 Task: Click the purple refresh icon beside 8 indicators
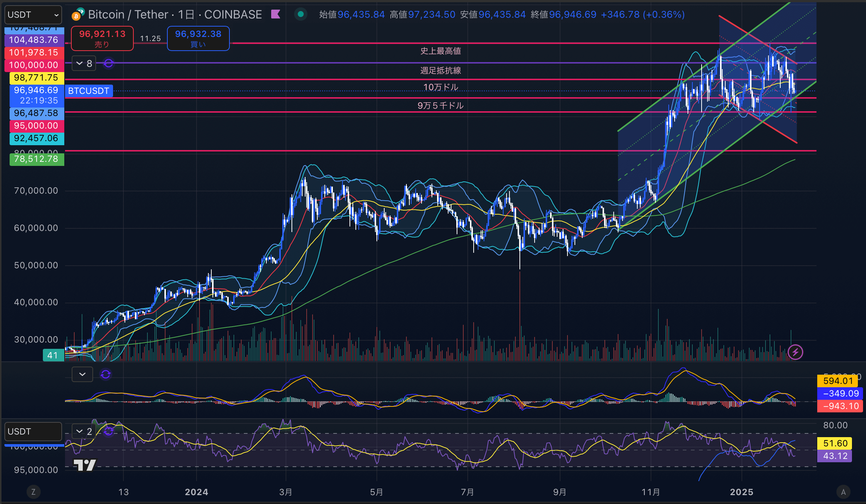click(108, 64)
